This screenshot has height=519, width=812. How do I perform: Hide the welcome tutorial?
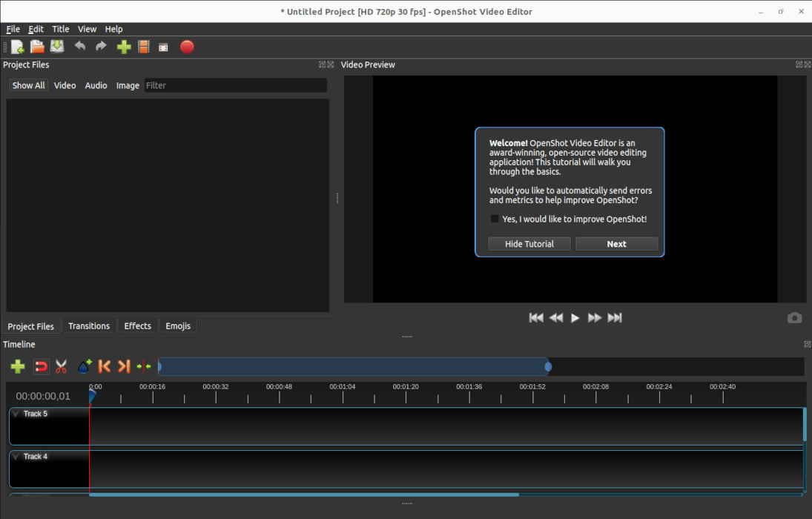coord(529,243)
